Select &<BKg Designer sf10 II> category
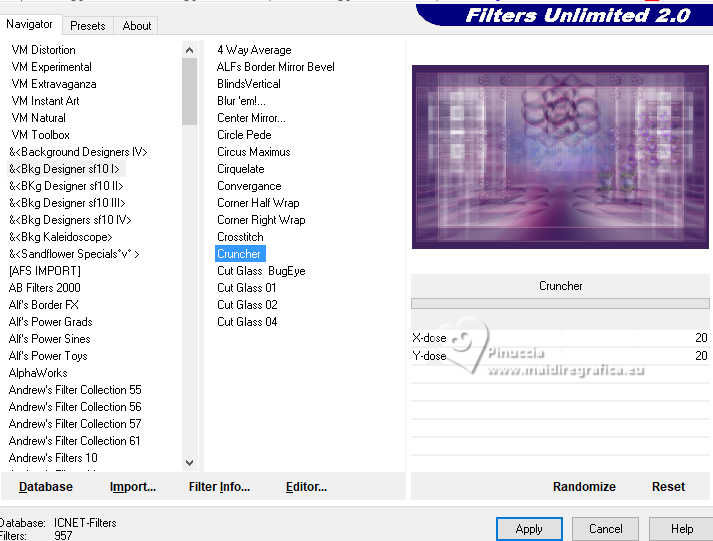The width and height of the screenshot is (713, 541). [x=66, y=186]
